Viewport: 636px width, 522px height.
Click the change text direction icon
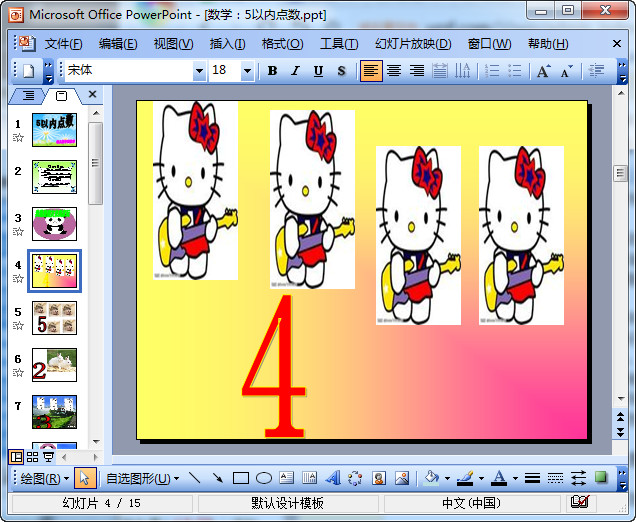coord(462,71)
